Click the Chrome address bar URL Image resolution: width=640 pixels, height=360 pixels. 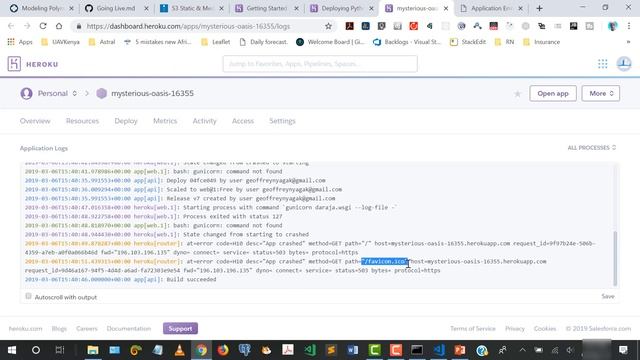(188, 26)
